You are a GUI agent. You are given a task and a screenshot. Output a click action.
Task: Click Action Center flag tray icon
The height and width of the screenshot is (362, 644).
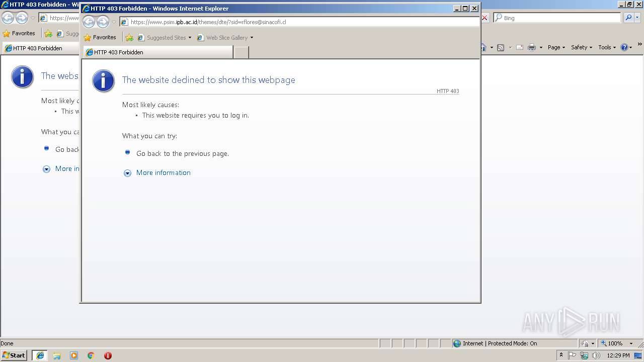[x=572, y=355]
